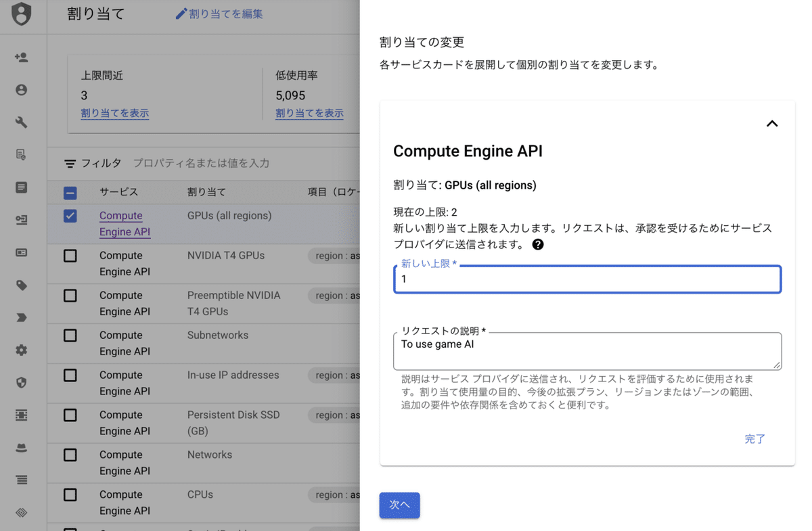Click the Google Cloud shield logo top-left
The image size is (812, 531).
22,15
